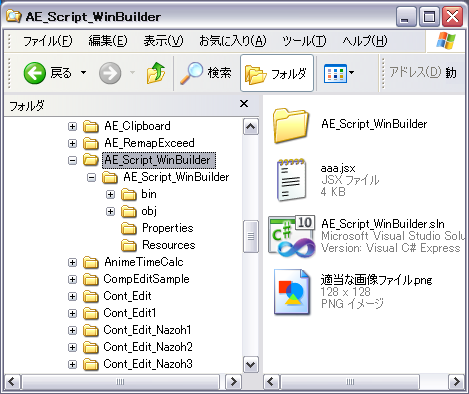The height and width of the screenshot is (394, 469).
Task: Click the Windows flag logo icon
Action: (x=446, y=41)
